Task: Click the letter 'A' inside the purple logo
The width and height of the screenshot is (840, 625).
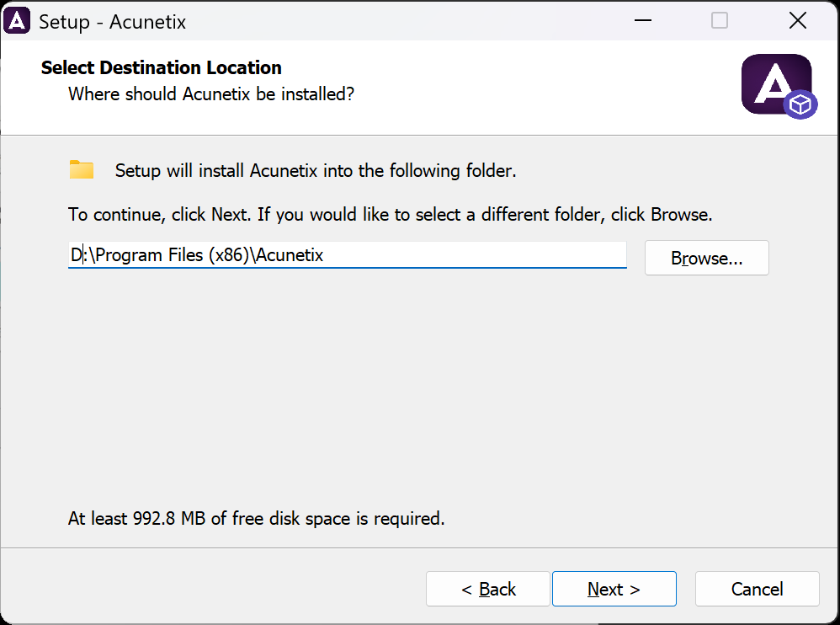Action: 772,83
